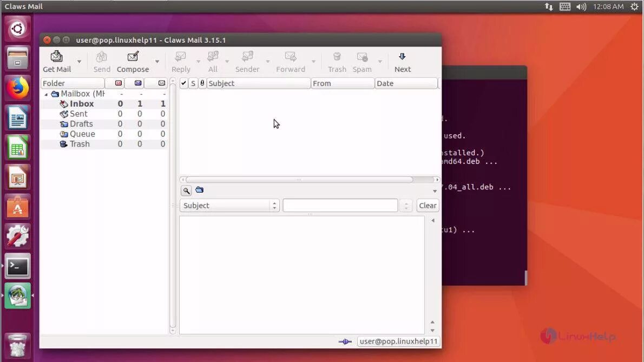
Task: Clear the quick search
Action: [x=428, y=206]
